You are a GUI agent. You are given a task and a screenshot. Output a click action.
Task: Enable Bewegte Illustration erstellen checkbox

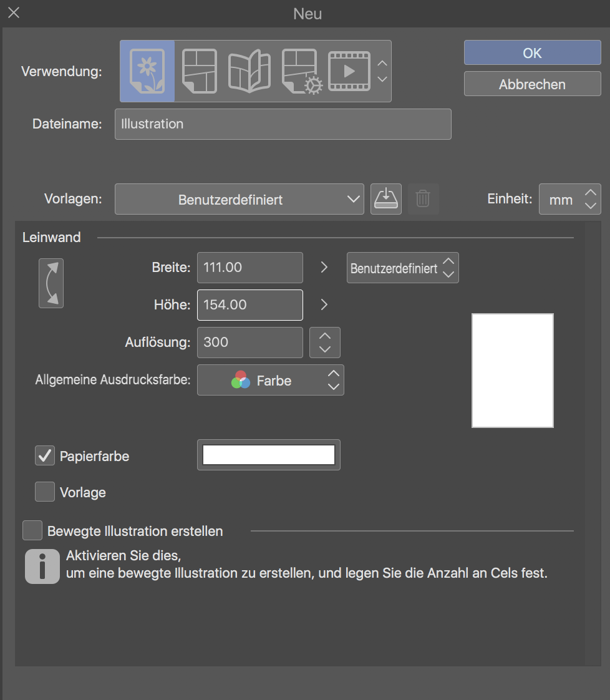pos(32,530)
